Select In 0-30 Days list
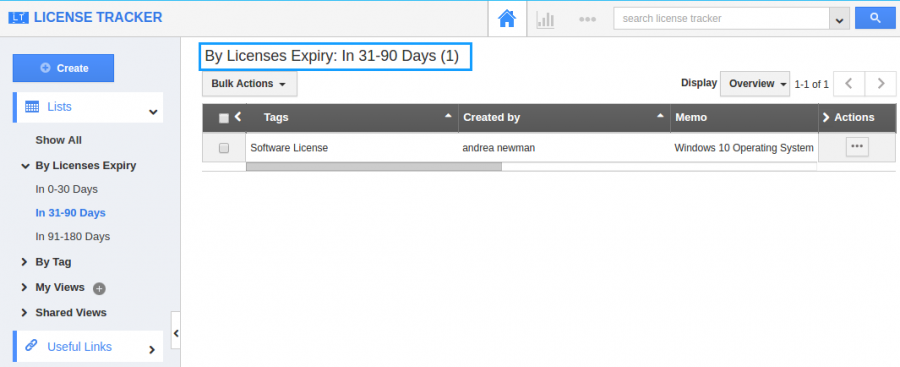Screen dimensions: 900x367 pyautogui.click(x=67, y=189)
